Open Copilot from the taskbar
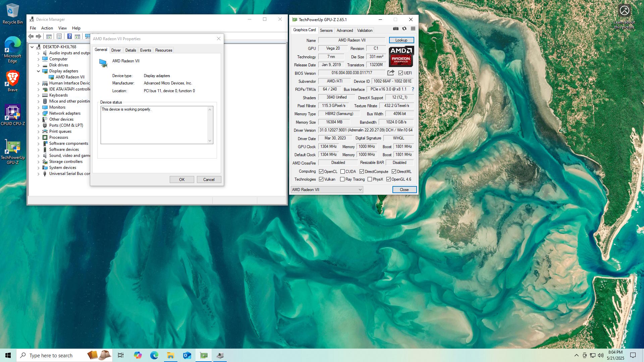Screen dimensions: 644x362 tap(138, 355)
